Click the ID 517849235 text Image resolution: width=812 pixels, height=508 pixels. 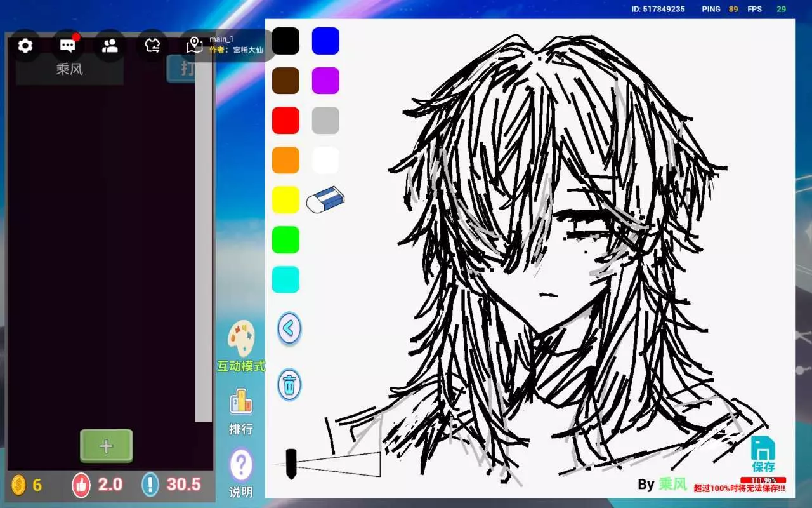tap(658, 9)
